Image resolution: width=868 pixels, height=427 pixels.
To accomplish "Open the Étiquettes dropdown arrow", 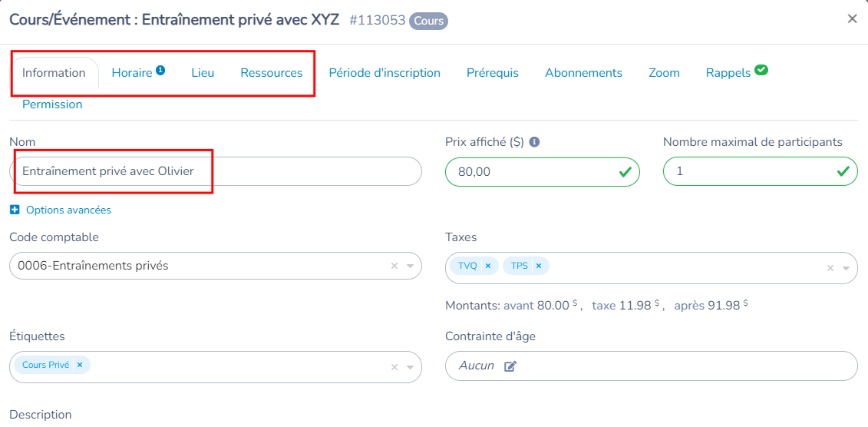I will point(410,367).
